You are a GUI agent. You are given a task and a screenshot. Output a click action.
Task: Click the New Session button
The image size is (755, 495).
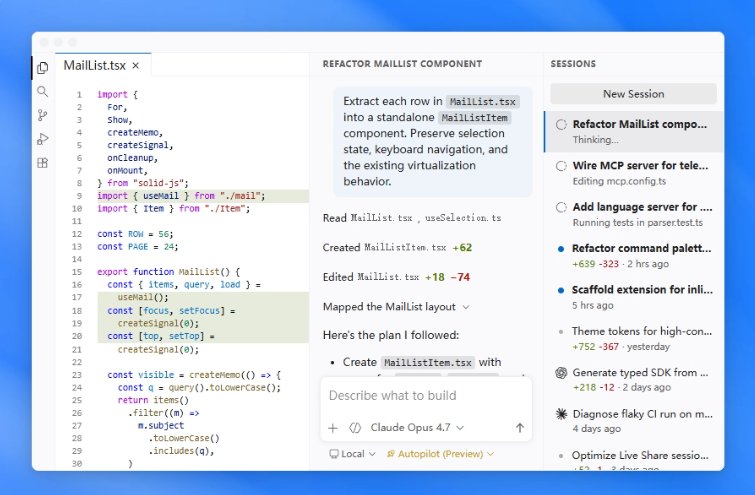[633, 94]
